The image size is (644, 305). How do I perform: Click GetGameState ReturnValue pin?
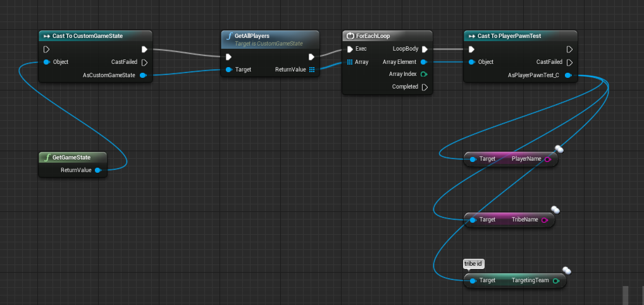point(98,170)
